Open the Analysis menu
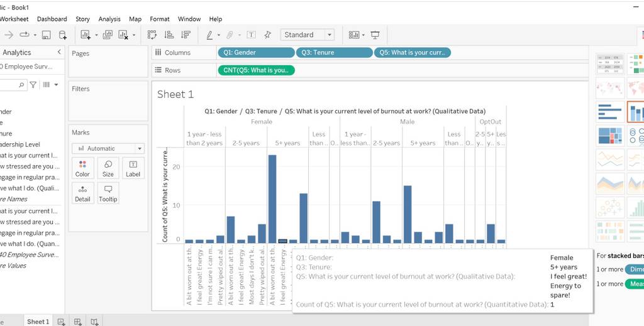 coord(109,19)
